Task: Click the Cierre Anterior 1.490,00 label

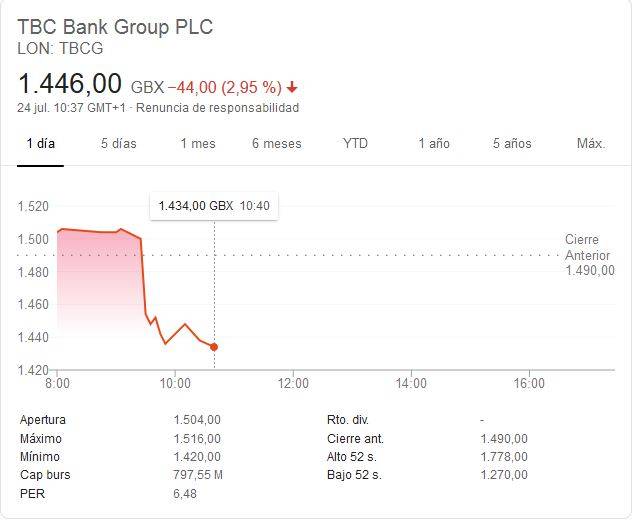Action: click(589, 255)
